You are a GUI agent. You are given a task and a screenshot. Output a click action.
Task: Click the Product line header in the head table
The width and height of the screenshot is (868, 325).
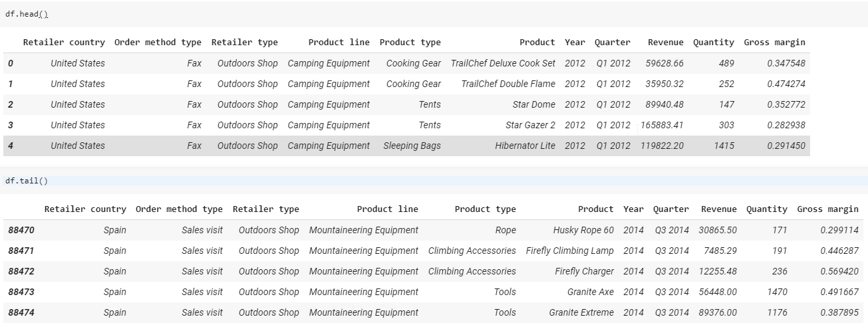pyautogui.click(x=339, y=42)
